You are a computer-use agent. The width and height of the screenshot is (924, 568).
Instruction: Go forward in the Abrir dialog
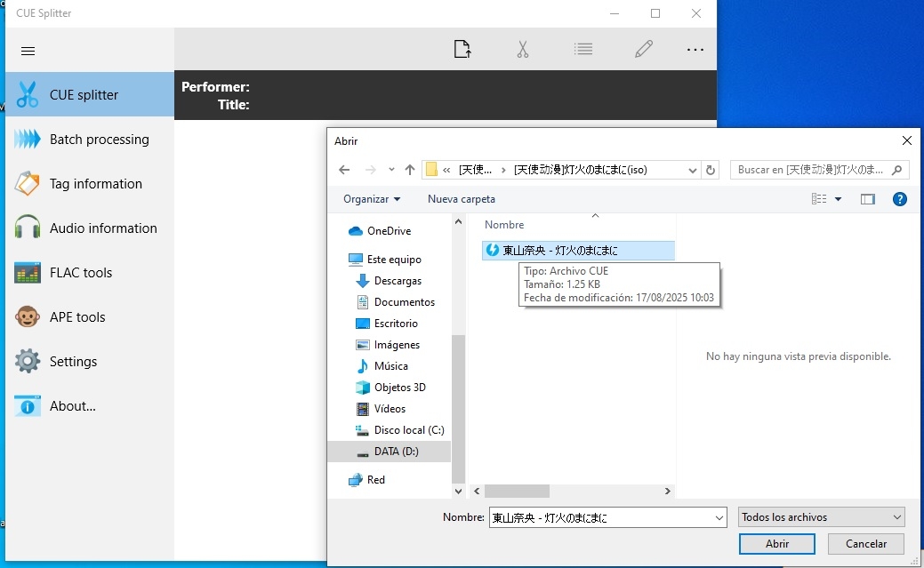coord(370,170)
